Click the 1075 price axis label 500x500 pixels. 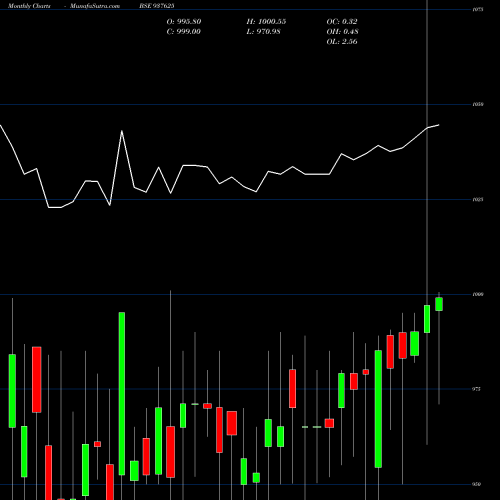(x=478, y=10)
